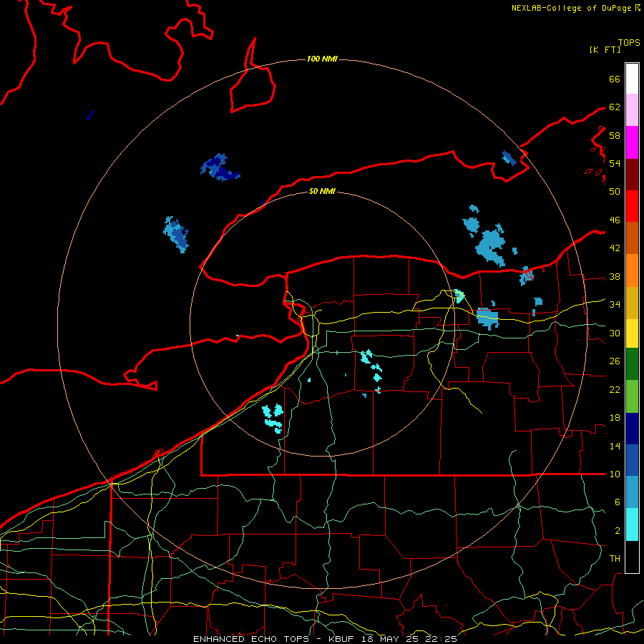The image size is (644, 644).
Task: Click the Enhanced Echo Tops KBUF timestamp caption
Action: (x=325, y=639)
